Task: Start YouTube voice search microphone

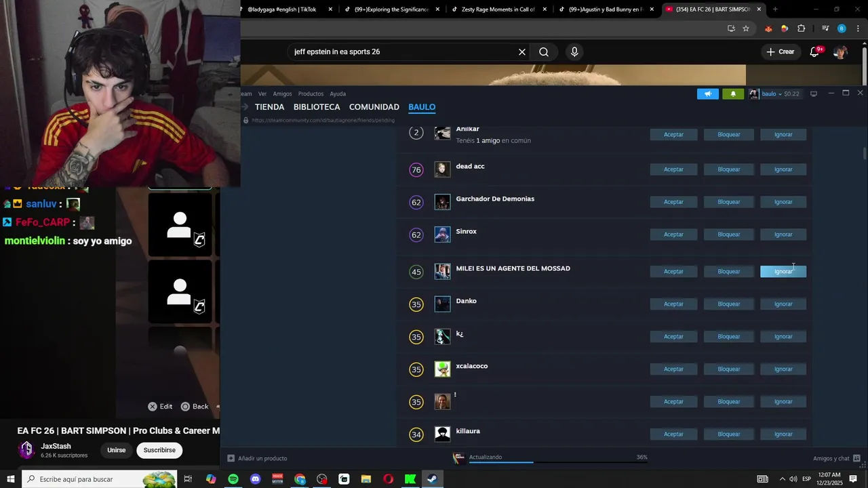Action: 574,52
